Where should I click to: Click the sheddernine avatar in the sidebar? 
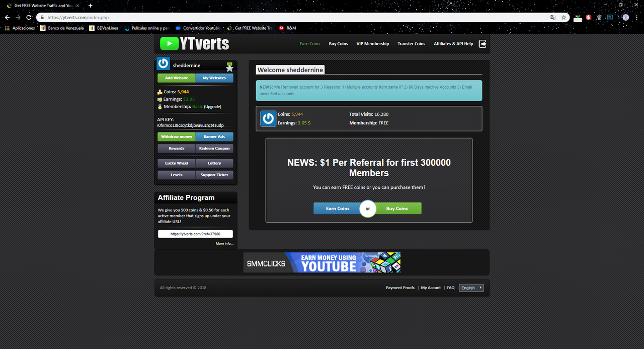163,63
